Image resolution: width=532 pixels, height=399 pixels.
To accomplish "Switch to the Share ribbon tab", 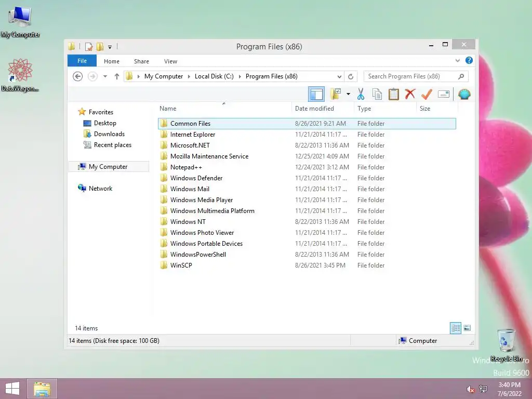I will 141,61.
